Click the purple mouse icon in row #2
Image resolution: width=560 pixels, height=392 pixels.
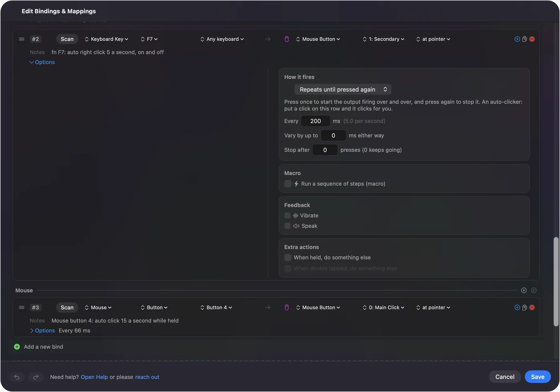(287, 39)
